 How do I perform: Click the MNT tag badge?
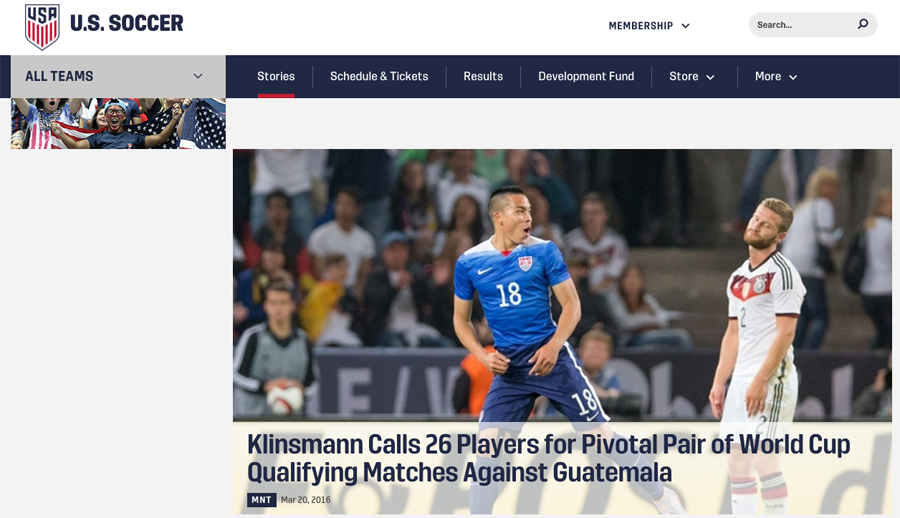coord(261,500)
